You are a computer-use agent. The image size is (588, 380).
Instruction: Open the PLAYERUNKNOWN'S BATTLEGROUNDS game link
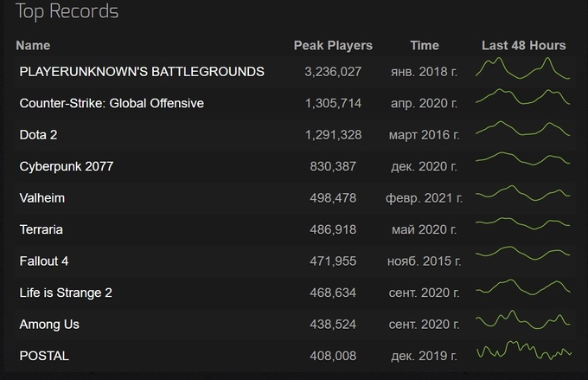coord(142,72)
